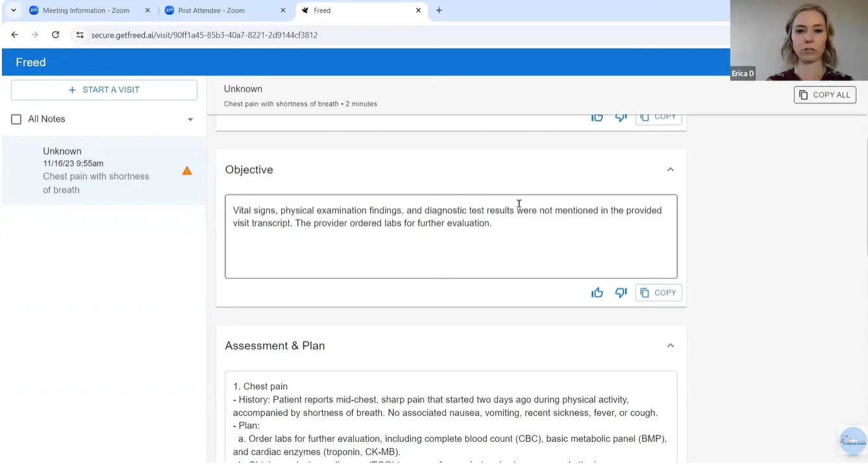Expand the All Notes dropdown
The height and width of the screenshot is (464, 868).
(190, 119)
